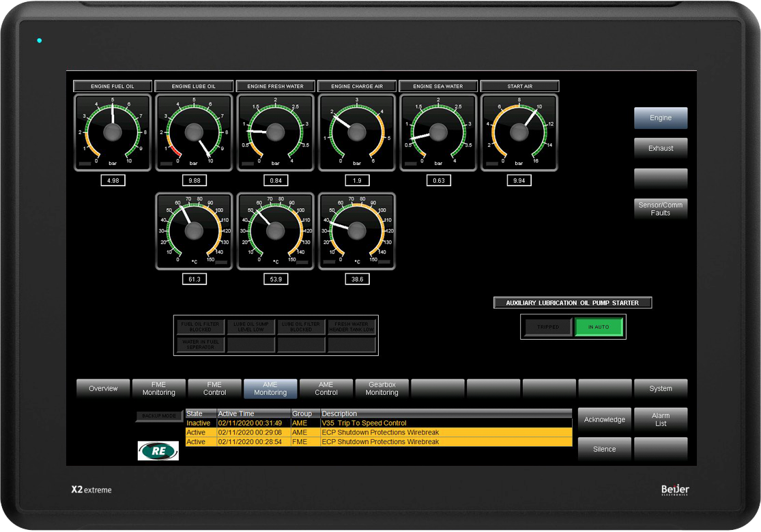Screen dimensions: 761x532
Task: Click the Engine Fuel Oil pressure gauge
Action: 113,132
